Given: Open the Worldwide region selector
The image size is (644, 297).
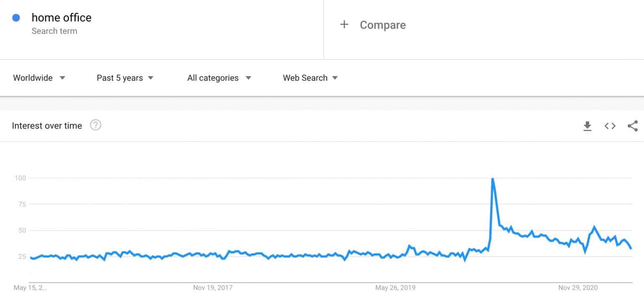Looking at the screenshot, I should (x=33, y=78).
